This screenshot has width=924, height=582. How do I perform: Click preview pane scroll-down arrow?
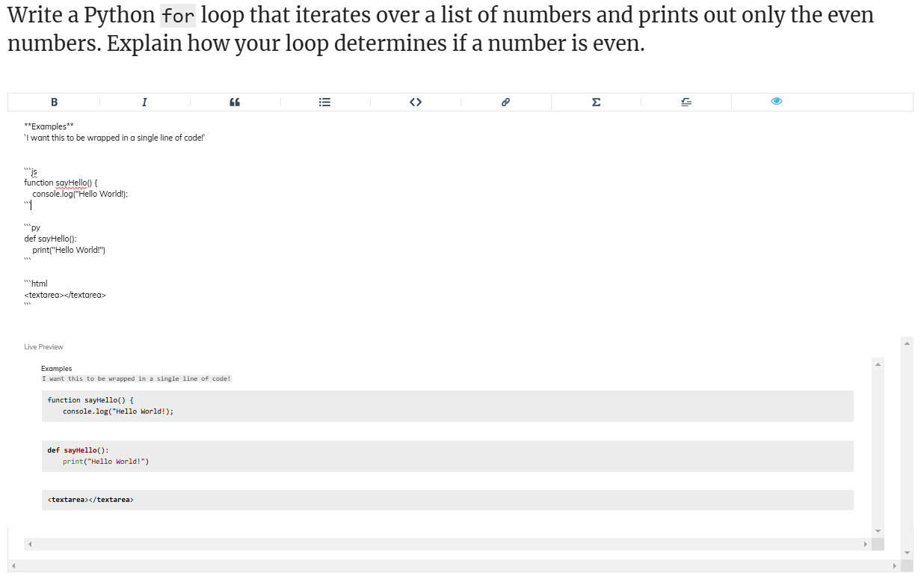pyautogui.click(x=878, y=532)
